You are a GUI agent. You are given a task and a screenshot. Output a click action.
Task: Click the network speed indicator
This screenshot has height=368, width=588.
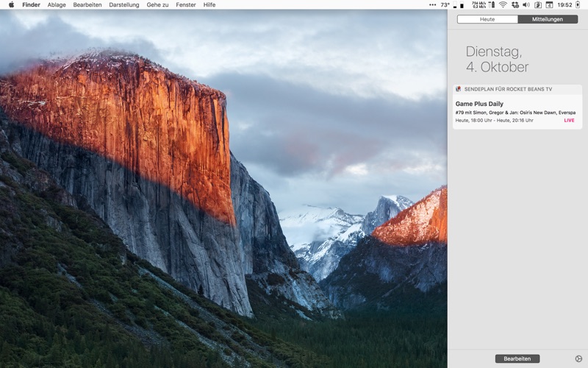(x=479, y=4)
